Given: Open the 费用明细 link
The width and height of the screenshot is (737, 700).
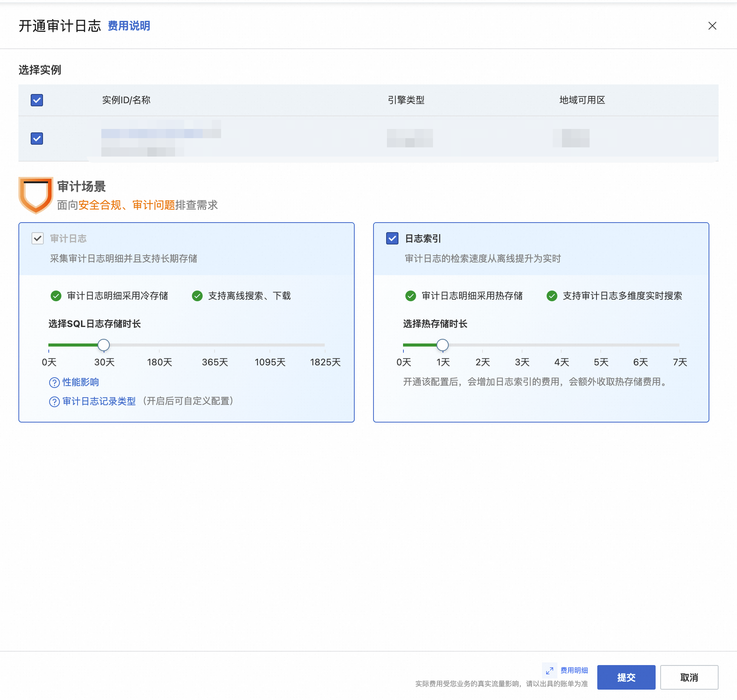Looking at the screenshot, I should (x=574, y=670).
